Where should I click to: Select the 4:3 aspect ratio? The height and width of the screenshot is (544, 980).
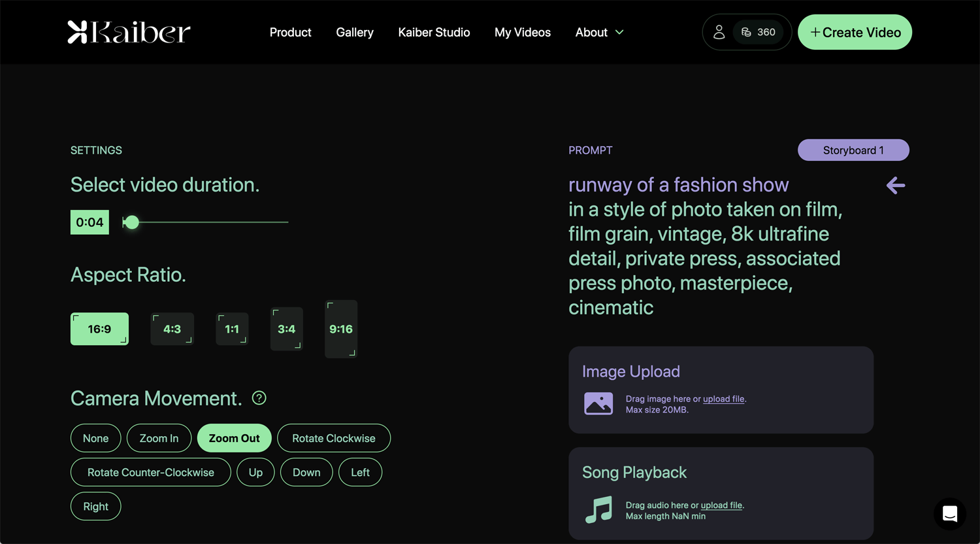point(172,329)
